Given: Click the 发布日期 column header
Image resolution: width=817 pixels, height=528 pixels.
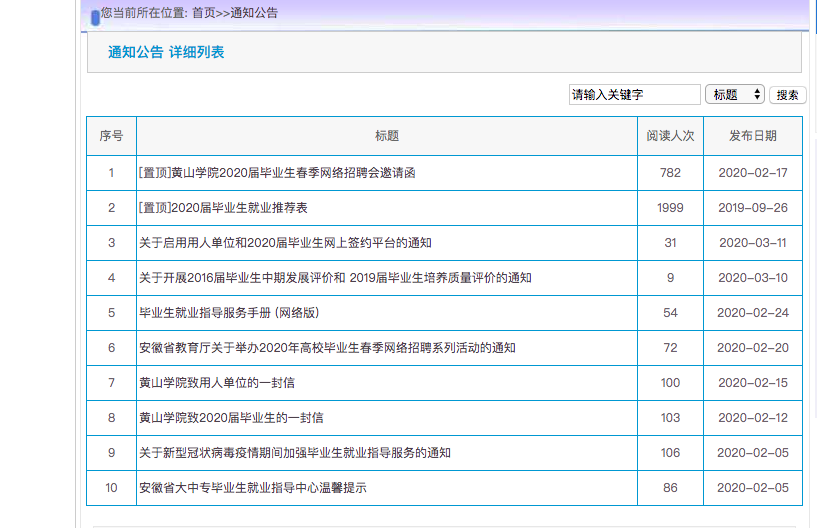Looking at the screenshot, I should pos(753,136).
